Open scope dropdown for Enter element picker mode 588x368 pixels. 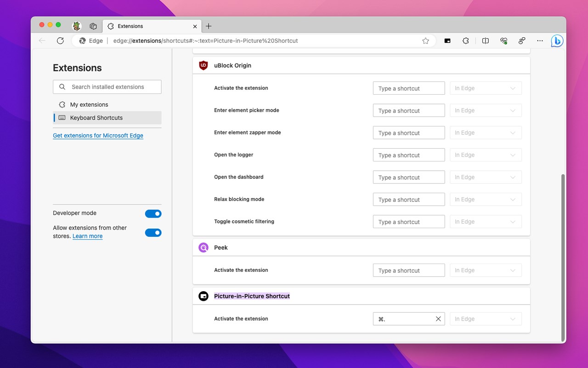click(486, 110)
